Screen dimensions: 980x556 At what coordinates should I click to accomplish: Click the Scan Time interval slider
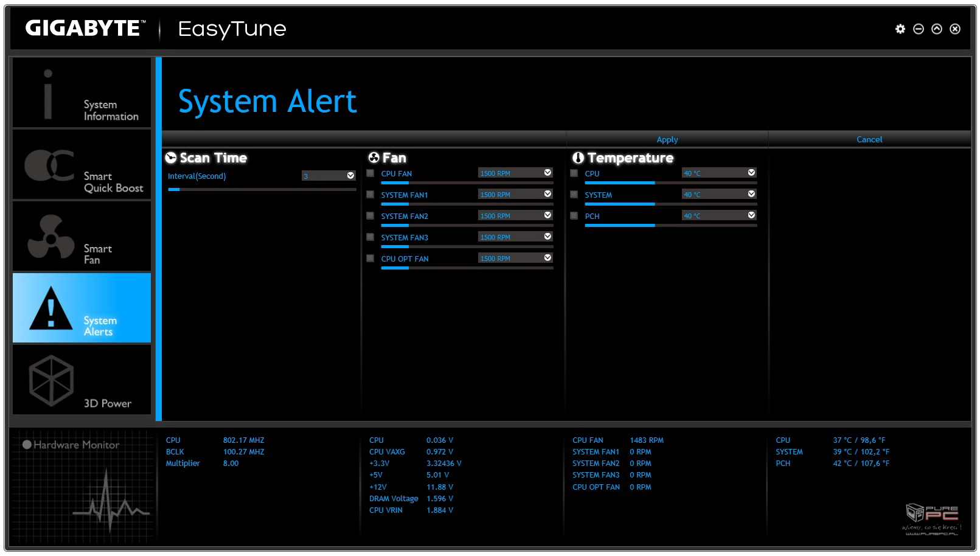[x=262, y=190]
